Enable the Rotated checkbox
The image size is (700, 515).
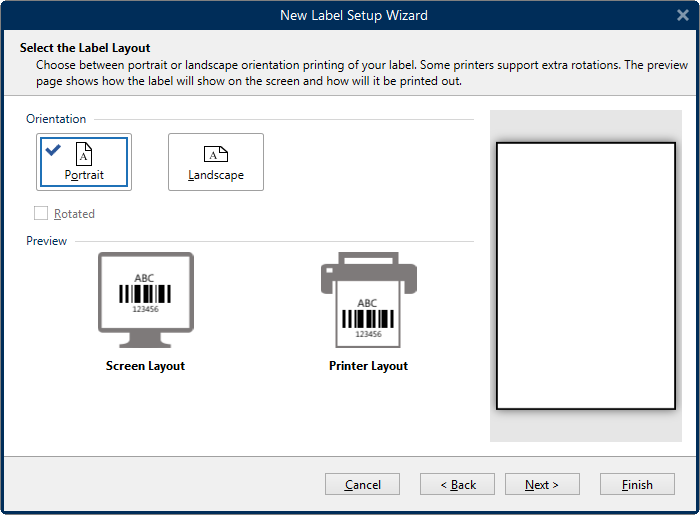41,213
